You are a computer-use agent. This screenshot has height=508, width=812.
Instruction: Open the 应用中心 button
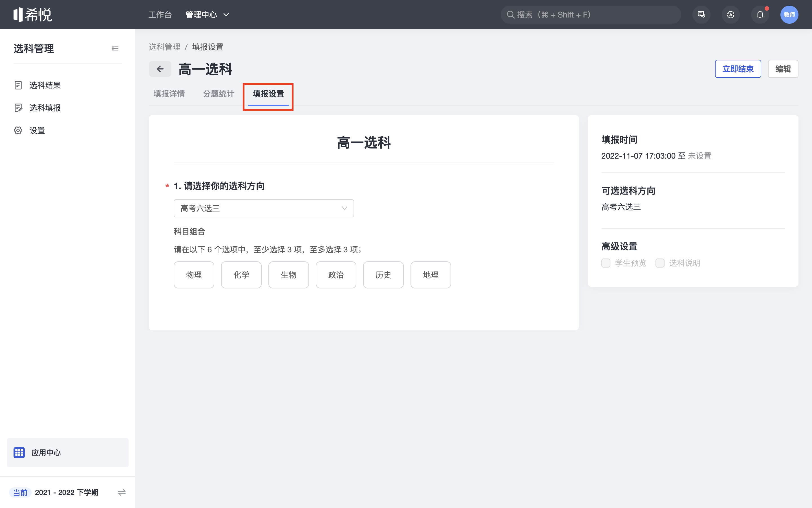click(67, 453)
